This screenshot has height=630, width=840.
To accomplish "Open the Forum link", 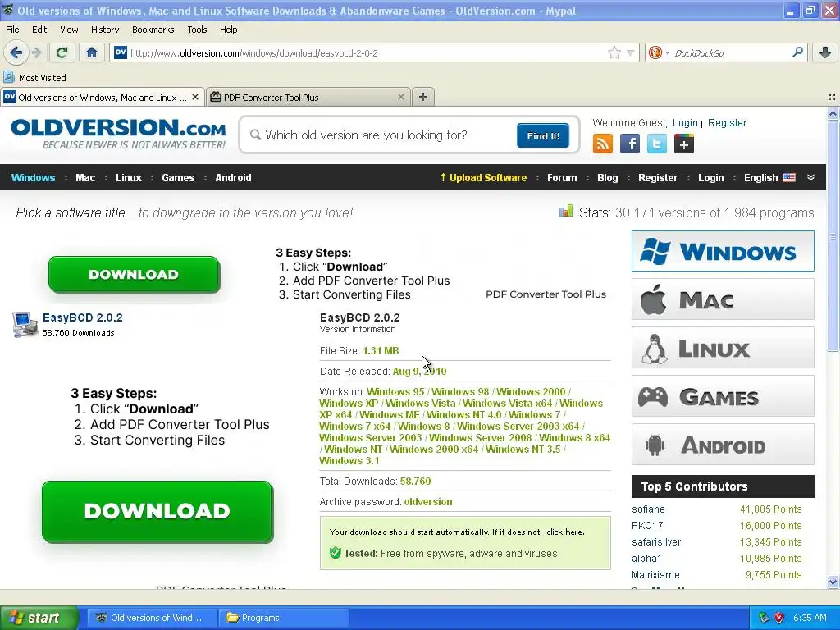I will tap(562, 178).
